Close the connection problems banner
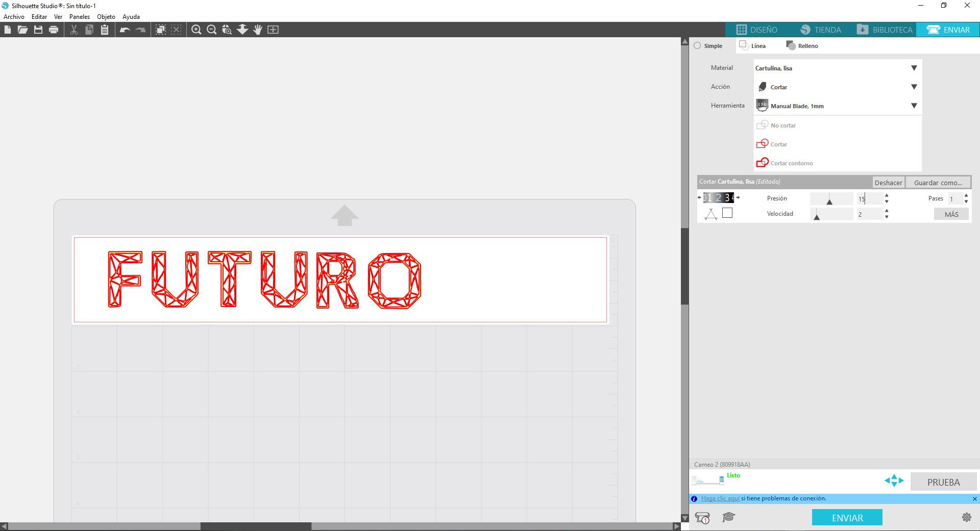980x531 pixels. (974, 499)
